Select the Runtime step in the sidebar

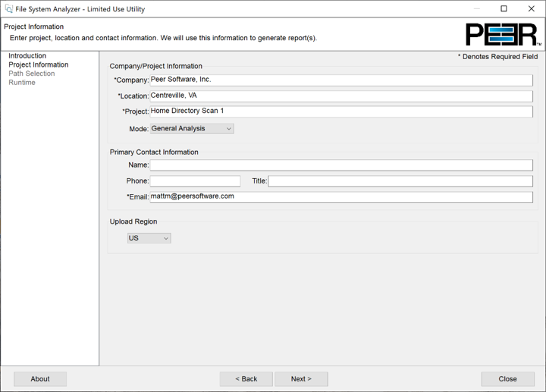(x=22, y=83)
